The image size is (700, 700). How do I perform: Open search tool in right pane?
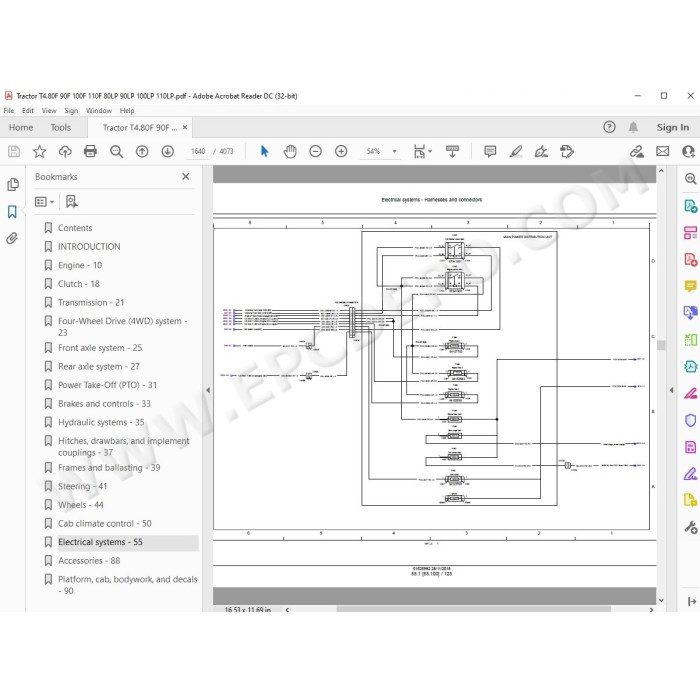(x=691, y=179)
